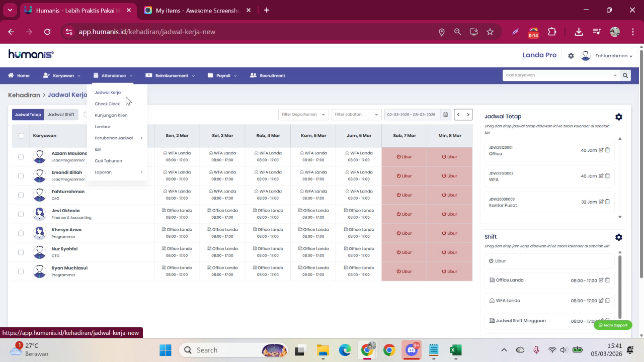The image size is (644, 362).
Task: Select Kunjungan Klien menu item
Action: 111,115
